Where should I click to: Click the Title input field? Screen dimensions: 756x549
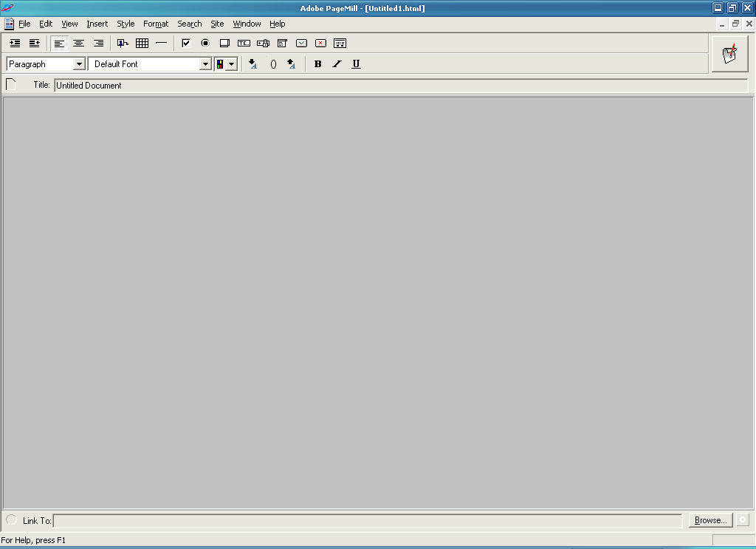tap(399, 85)
